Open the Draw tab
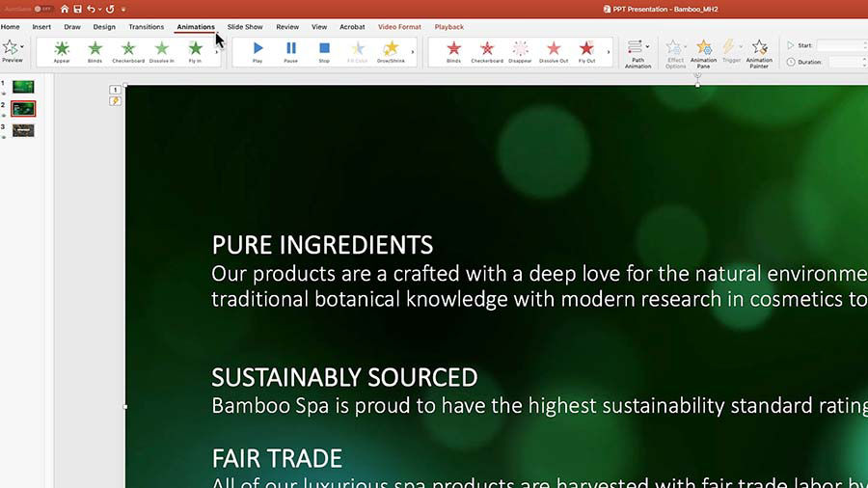Image resolution: width=868 pixels, height=488 pixels. (x=72, y=27)
